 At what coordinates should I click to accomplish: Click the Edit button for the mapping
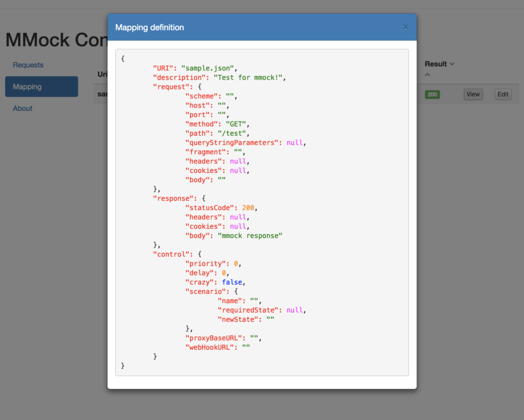click(503, 94)
